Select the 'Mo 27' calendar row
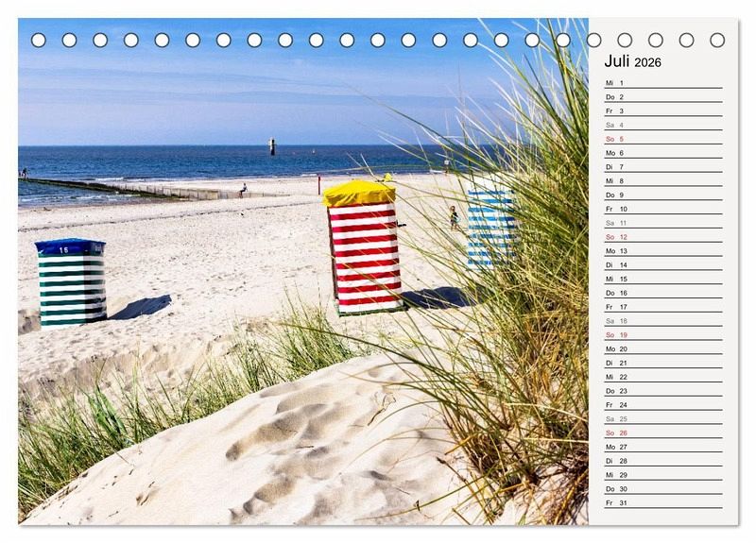 pyautogui.click(x=663, y=446)
